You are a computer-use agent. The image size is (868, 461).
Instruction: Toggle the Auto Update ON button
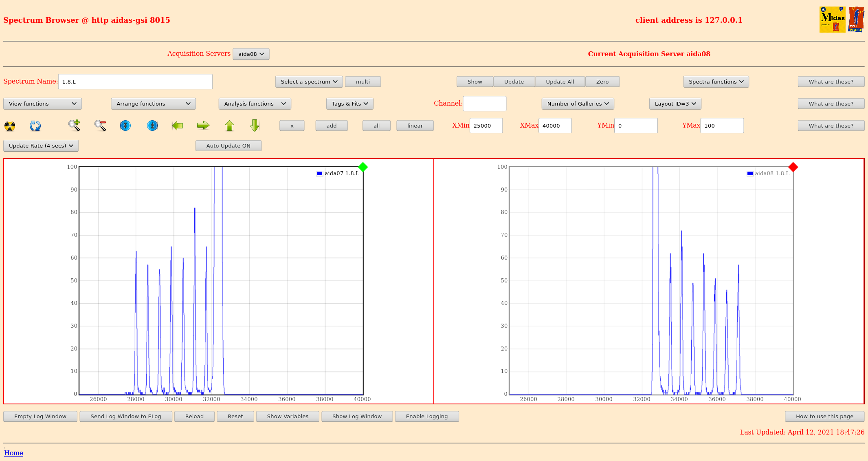click(229, 146)
